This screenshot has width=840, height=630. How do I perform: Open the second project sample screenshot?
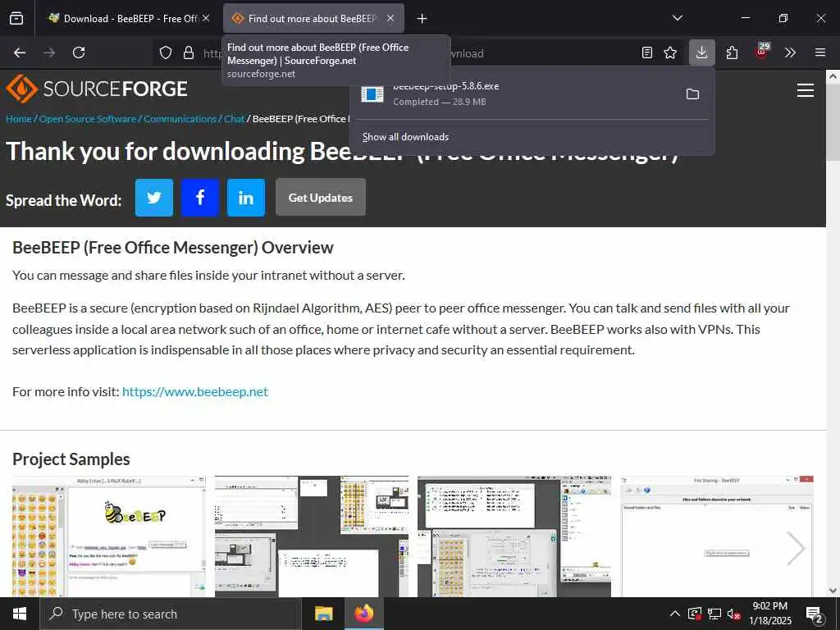[311, 536]
